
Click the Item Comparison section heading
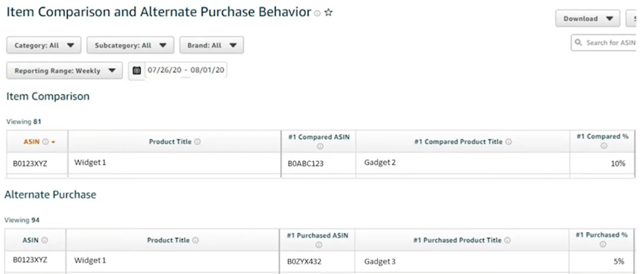[x=48, y=96]
